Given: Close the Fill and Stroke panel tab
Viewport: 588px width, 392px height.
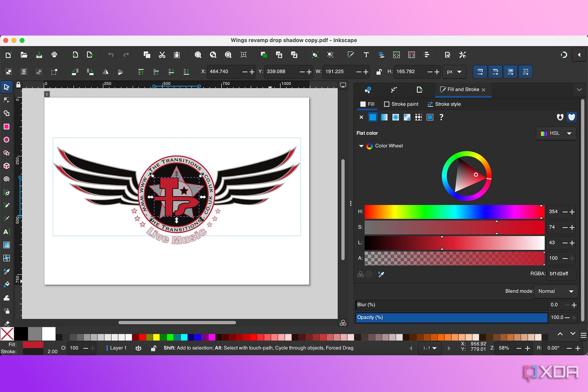Looking at the screenshot, I should pos(484,90).
